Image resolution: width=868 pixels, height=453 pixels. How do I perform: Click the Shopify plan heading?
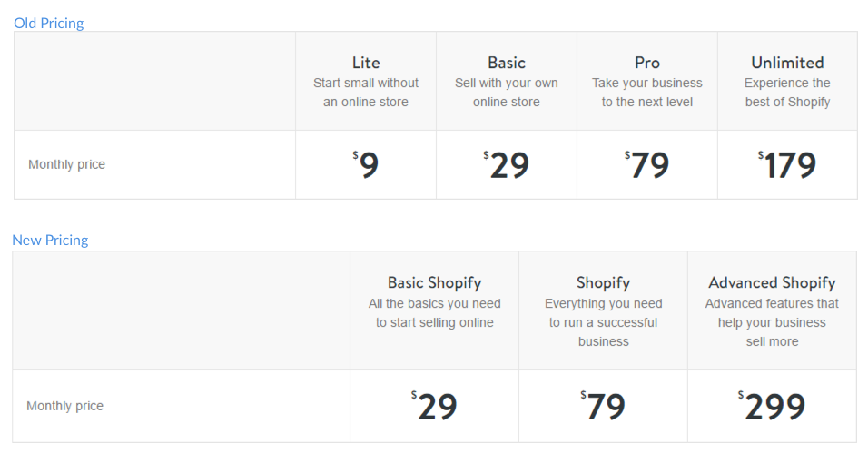coord(603,282)
